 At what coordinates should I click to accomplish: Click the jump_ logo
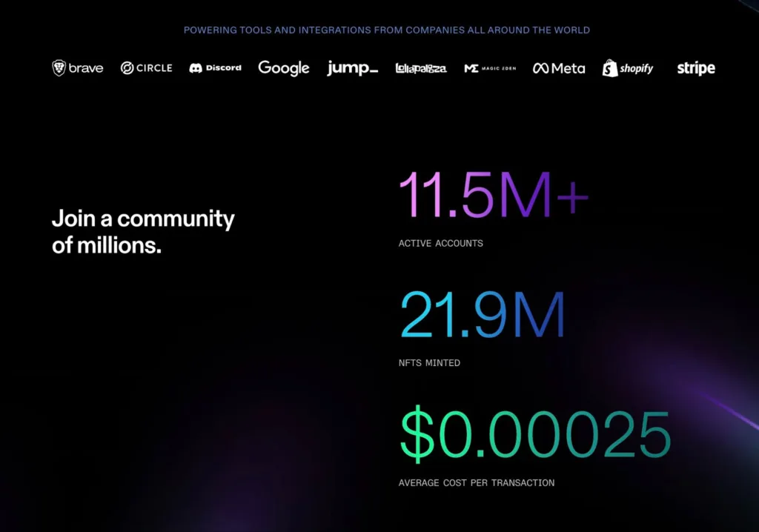(x=352, y=67)
